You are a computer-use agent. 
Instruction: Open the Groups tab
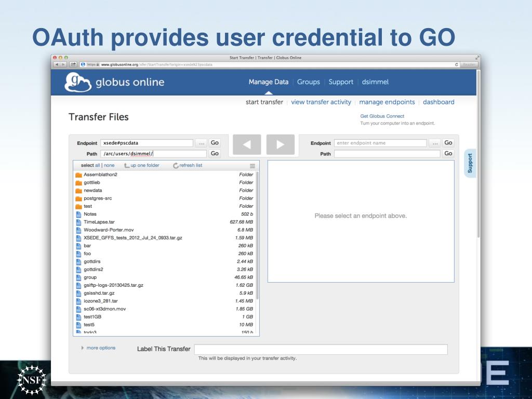click(309, 82)
